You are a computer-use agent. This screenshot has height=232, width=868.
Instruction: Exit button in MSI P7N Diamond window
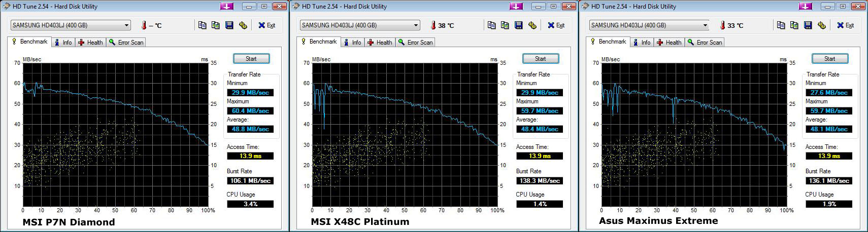coord(266,25)
